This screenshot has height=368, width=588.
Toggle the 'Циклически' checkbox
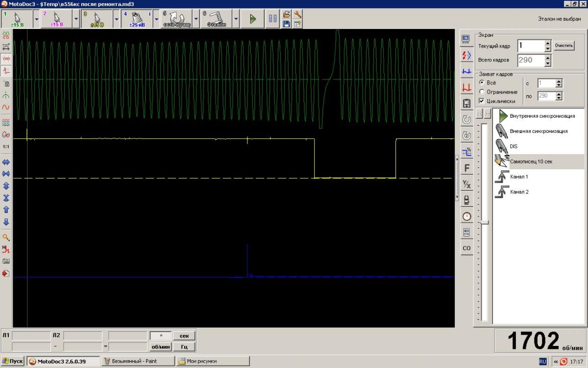[x=482, y=101]
